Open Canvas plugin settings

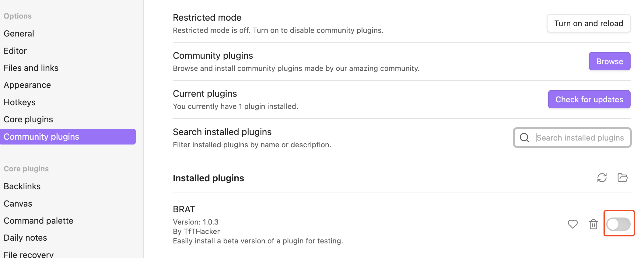pos(18,204)
